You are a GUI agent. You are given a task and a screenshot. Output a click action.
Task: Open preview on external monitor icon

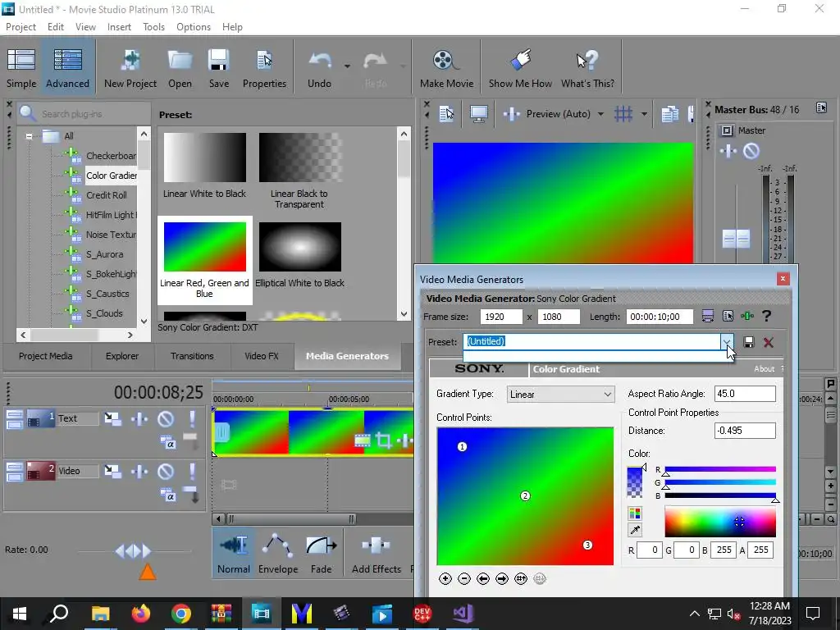click(x=478, y=113)
